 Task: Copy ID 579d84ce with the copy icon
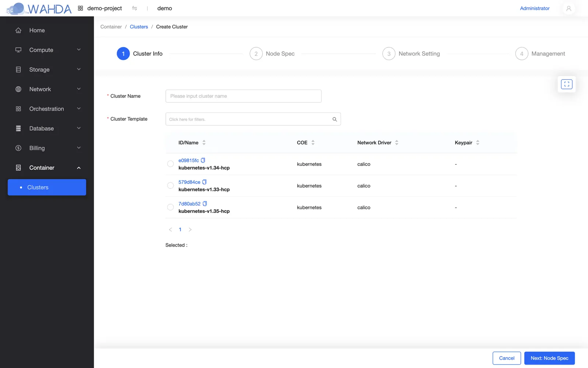(x=204, y=182)
